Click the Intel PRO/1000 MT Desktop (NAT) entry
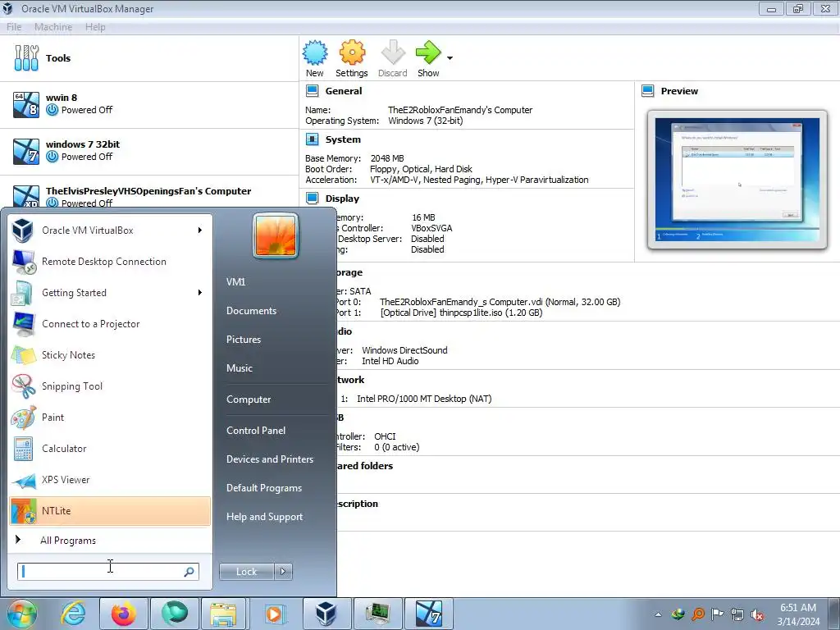This screenshot has height=630, width=840. point(424,399)
